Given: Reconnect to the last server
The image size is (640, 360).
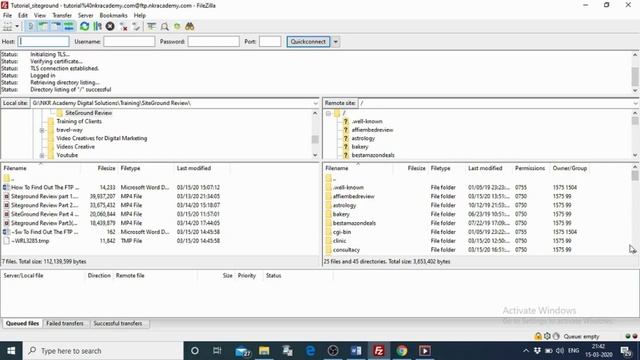Looking at the screenshot, I should click(x=136, y=27).
